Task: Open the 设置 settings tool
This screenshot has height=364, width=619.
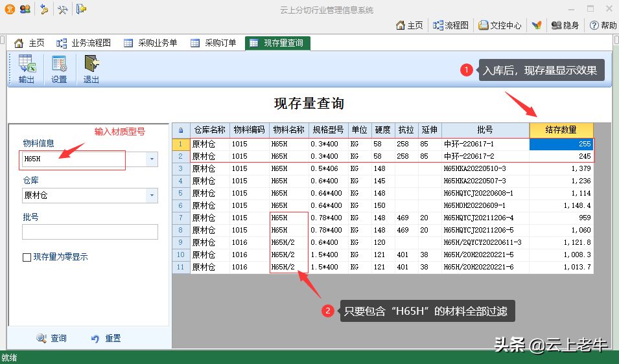Action: 59,69
